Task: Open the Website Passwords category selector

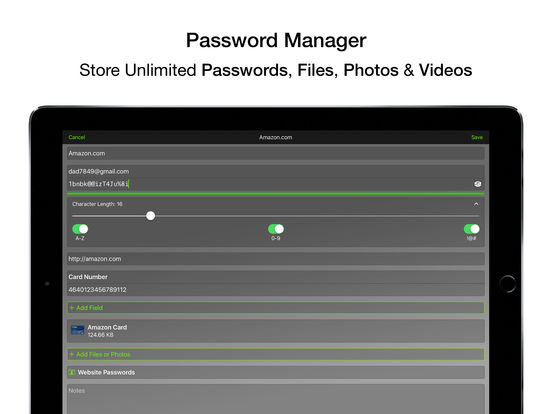Action: 276,372
